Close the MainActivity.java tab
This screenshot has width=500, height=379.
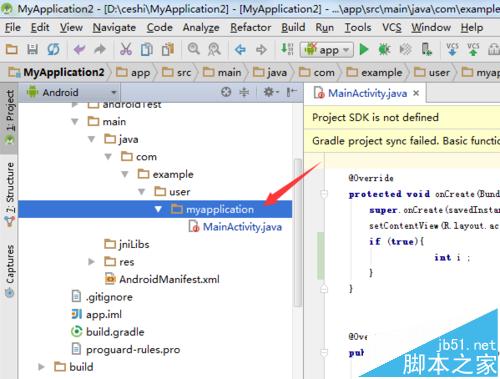click(416, 93)
